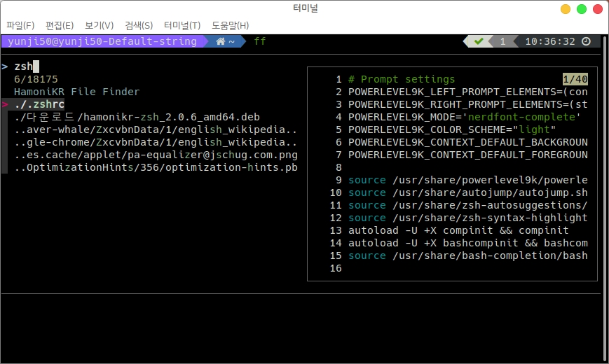Click the clock icon beside the time
The image size is (609, 364).
(x=586, y=41)
